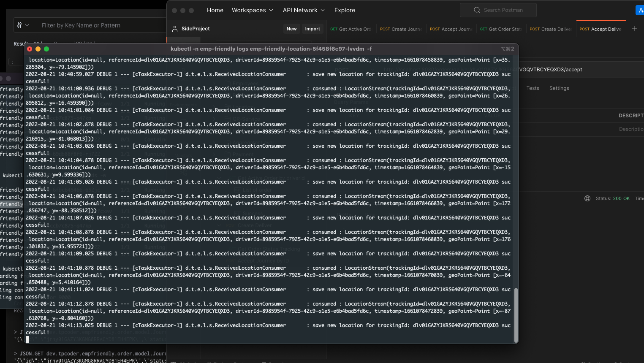This screenshot has height=363, width=644.
Task: Click the Import button in Postman
Action: pos(312,29)
